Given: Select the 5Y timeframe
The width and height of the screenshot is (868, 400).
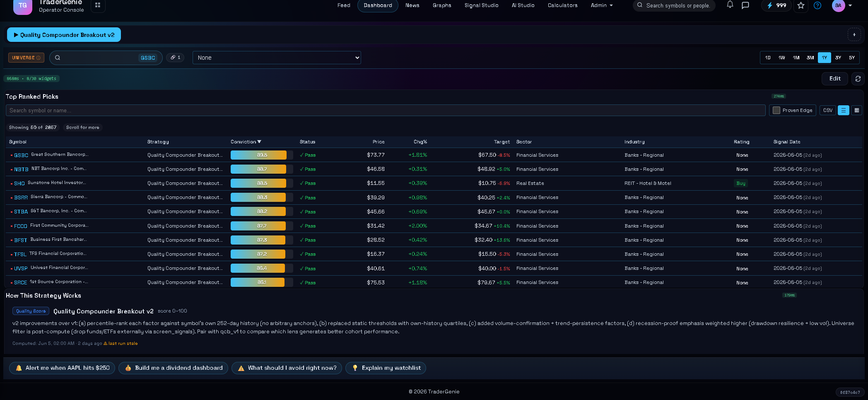Looking at the screenshot, I should [x=852, y=58].
